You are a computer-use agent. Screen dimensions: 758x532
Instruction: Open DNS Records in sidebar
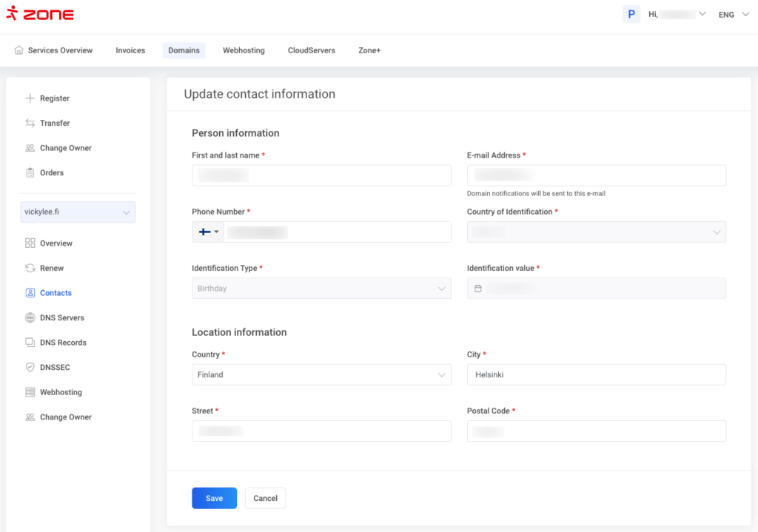(63, 343)
